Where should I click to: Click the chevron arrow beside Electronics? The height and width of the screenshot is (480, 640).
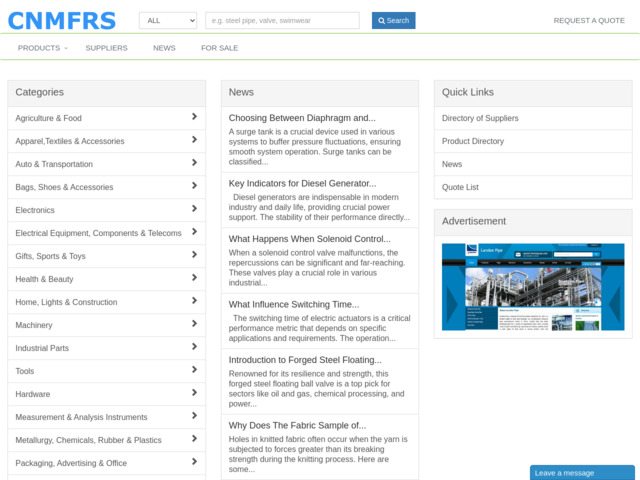(194, 209)
